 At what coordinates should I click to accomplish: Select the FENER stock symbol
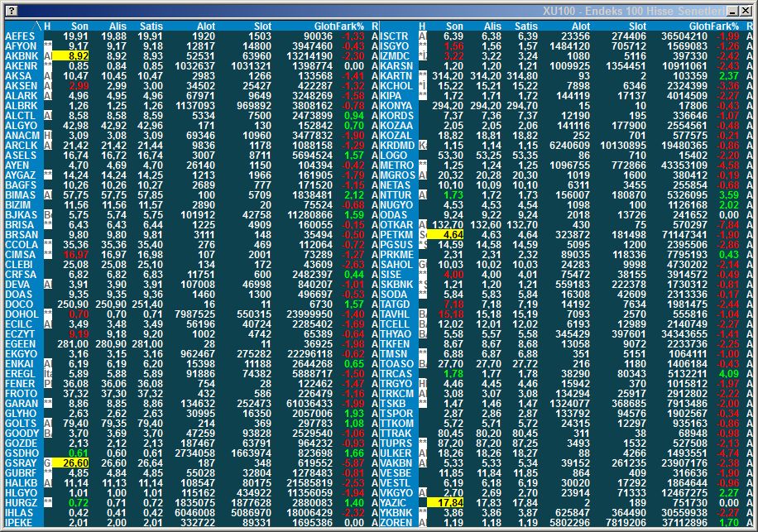21,384
